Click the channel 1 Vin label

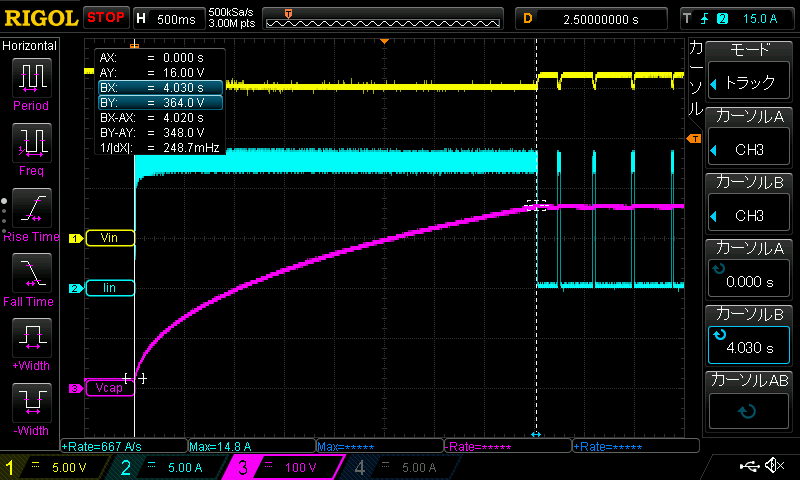(x=110, y=238)
